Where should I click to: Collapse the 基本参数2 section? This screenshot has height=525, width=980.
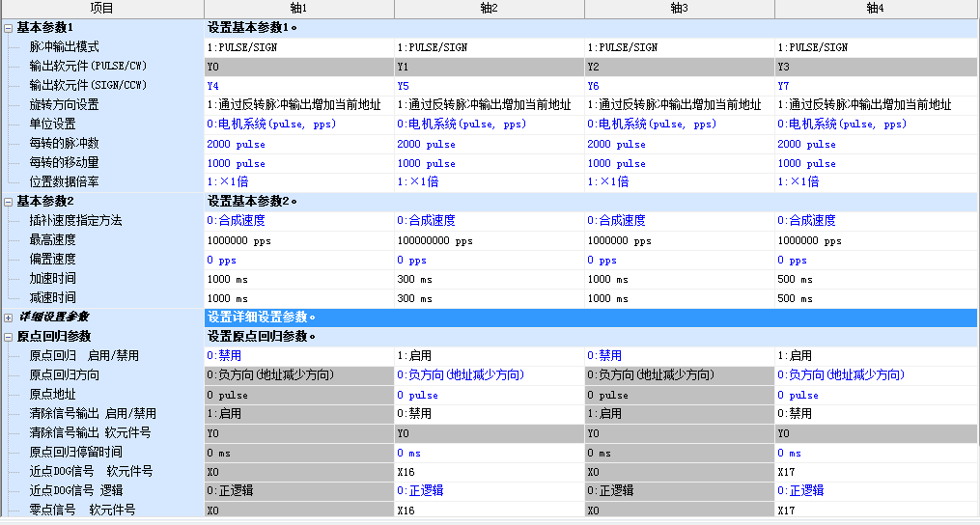coord(9,202)
